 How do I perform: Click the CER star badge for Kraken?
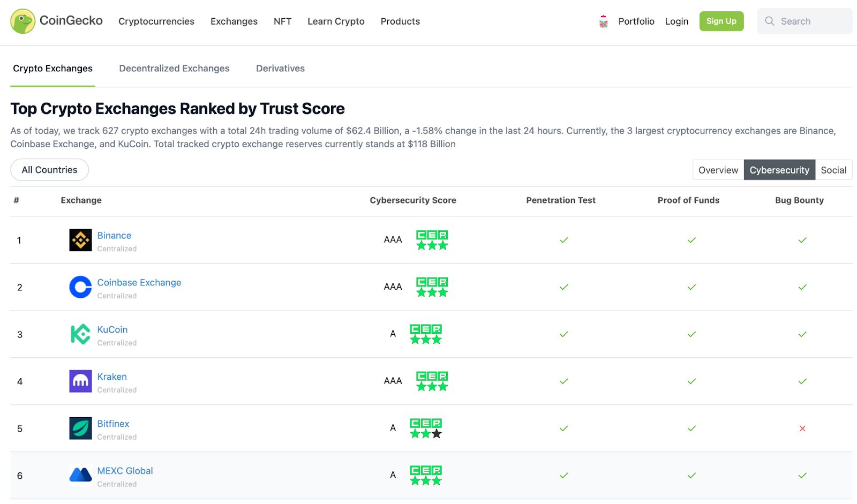[x=432, y=381]
